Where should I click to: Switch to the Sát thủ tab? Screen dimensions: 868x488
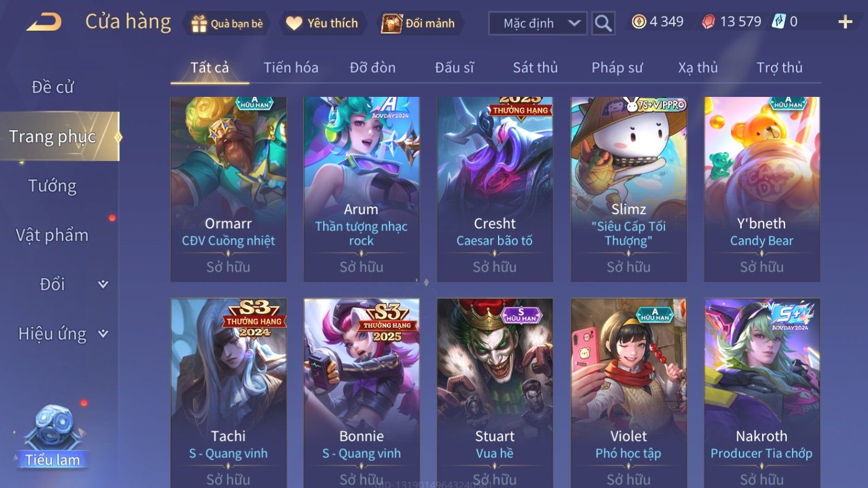coord(535,67)
